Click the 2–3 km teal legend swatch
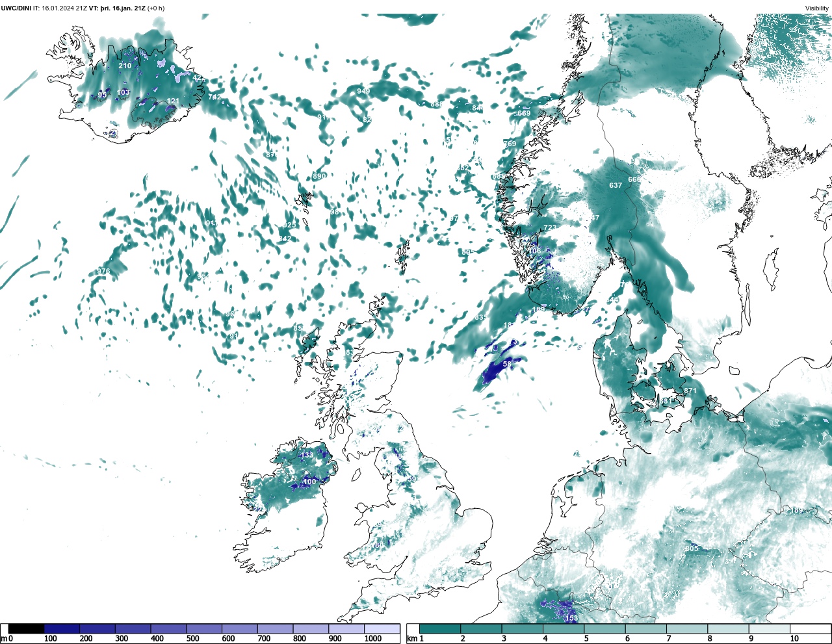The height and width of the screenshot is (644, 832). tap(481, 628)
